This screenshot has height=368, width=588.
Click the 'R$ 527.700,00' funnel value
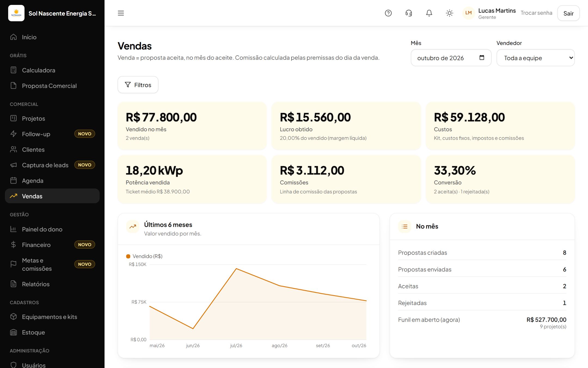[x=546, y=319]
